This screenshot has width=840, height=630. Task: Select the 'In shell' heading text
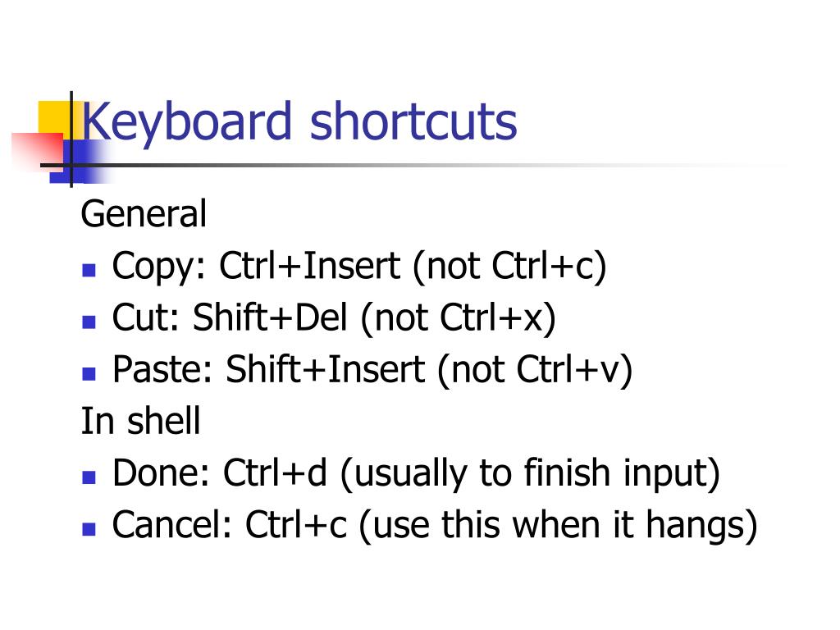tap(140, 421)
